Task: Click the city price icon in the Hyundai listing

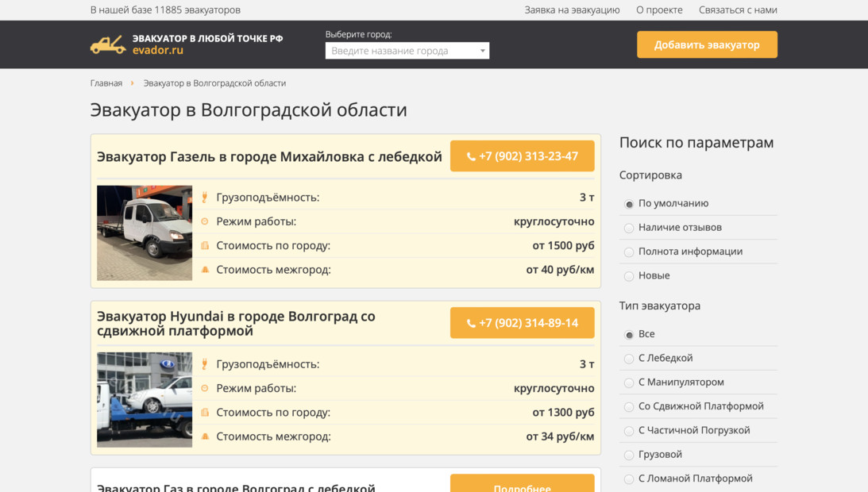Action: [205, 413]
